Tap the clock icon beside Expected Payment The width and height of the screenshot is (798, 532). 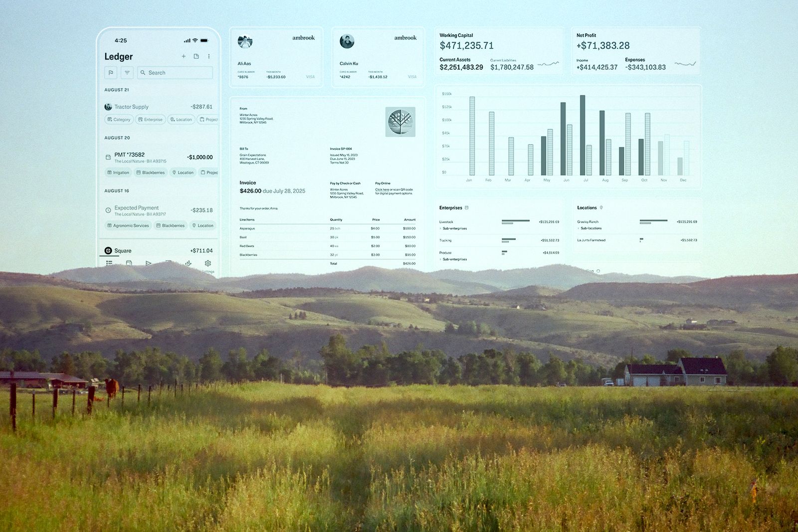click(108, 210)
